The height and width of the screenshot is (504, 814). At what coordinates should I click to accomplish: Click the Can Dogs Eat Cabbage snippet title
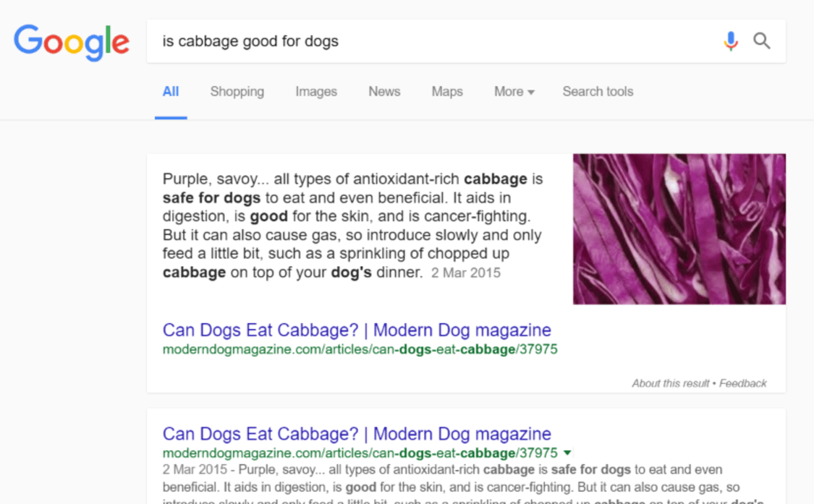tap(356, 330)
